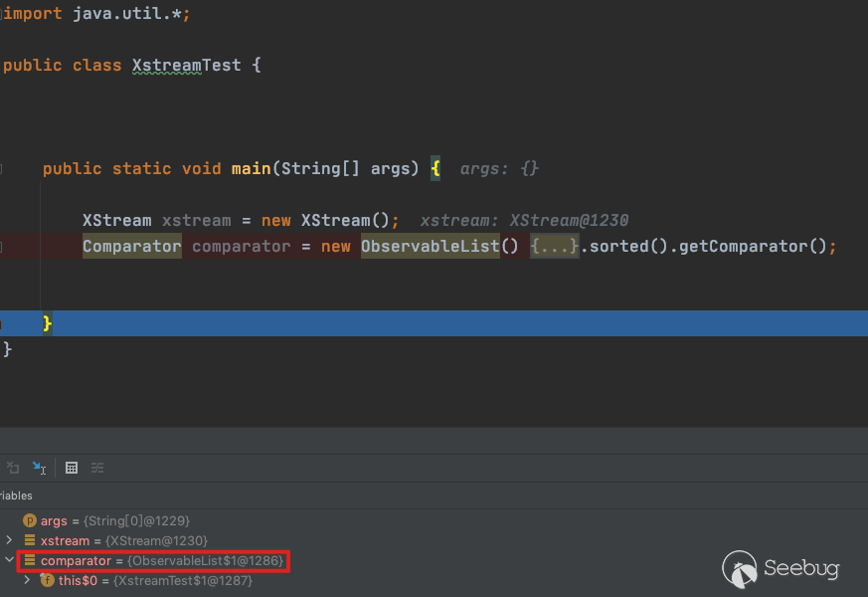Click the object icon beside xstream variable
868x597 pixels.
pos(30,540)
